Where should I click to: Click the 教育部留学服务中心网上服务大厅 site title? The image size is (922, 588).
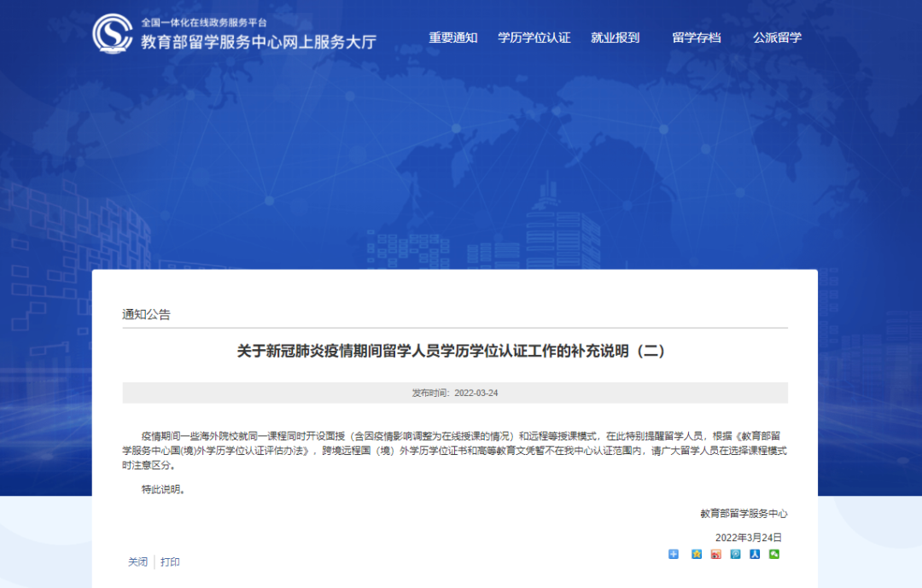258,42
